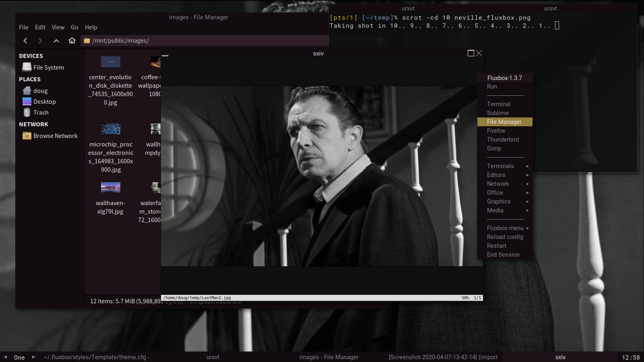Expand the Network submenu
This screenshot has width=644, height=362.
coord(505,184)
